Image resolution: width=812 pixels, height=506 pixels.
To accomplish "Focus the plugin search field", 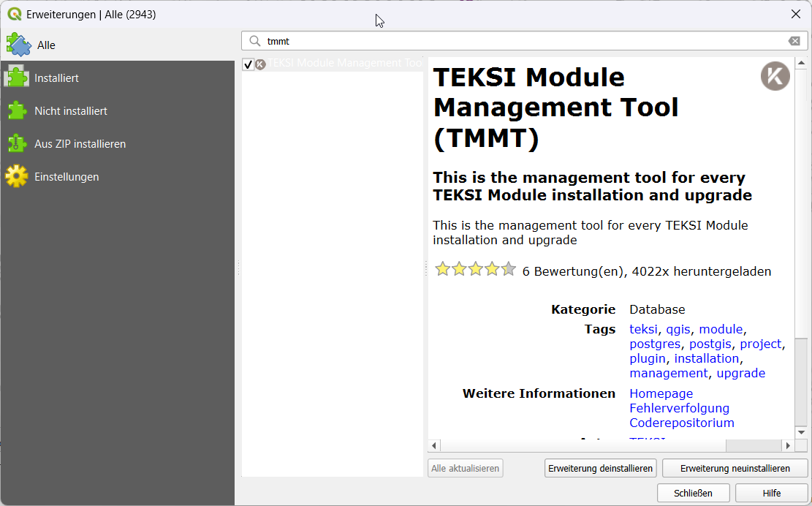I will [x=525, y=41].
